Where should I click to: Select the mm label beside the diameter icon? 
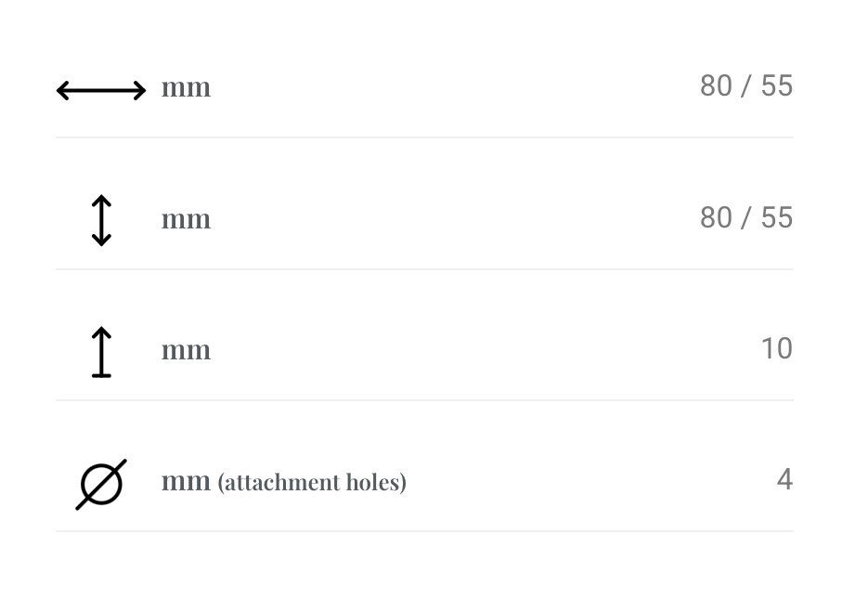[186, 482]
